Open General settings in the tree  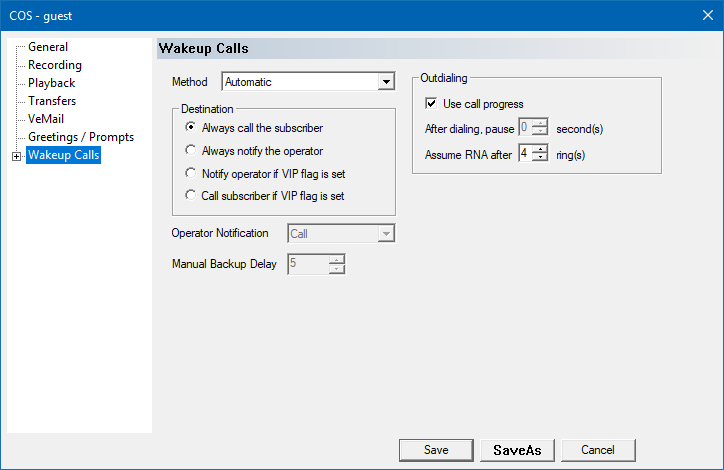point(48,47)
